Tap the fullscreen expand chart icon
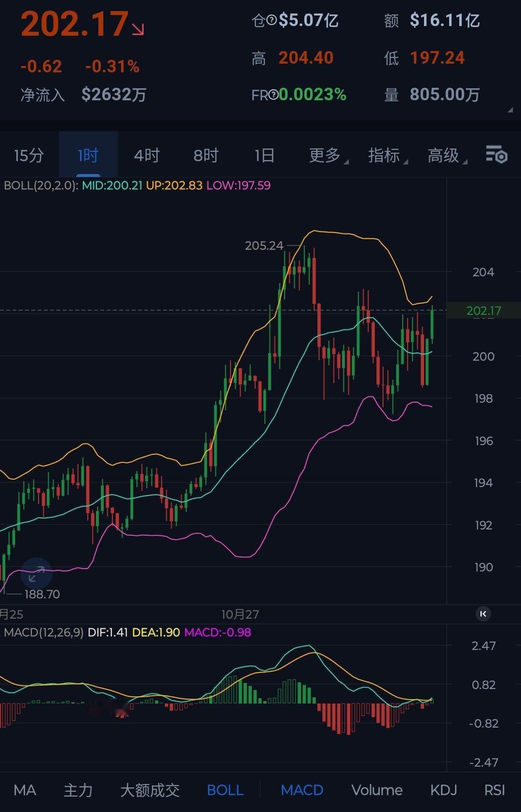This screenshot has width=521, height=812. click(x=36, y=574)
